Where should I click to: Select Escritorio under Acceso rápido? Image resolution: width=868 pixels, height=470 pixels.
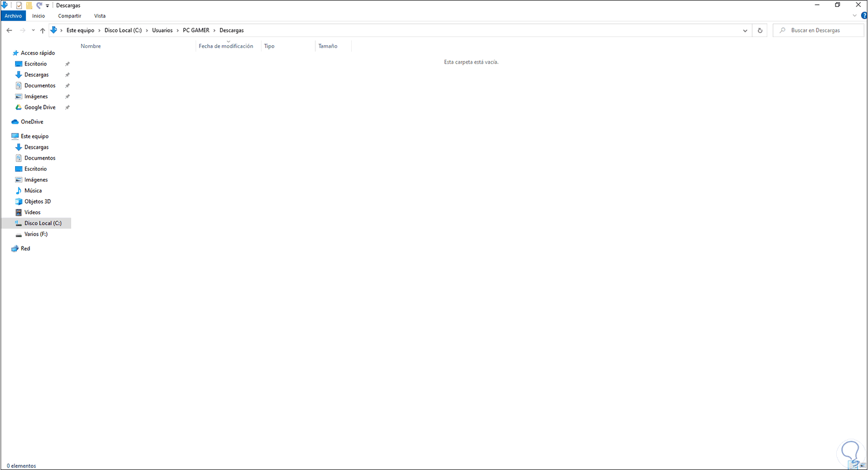[x=36, y=64]
